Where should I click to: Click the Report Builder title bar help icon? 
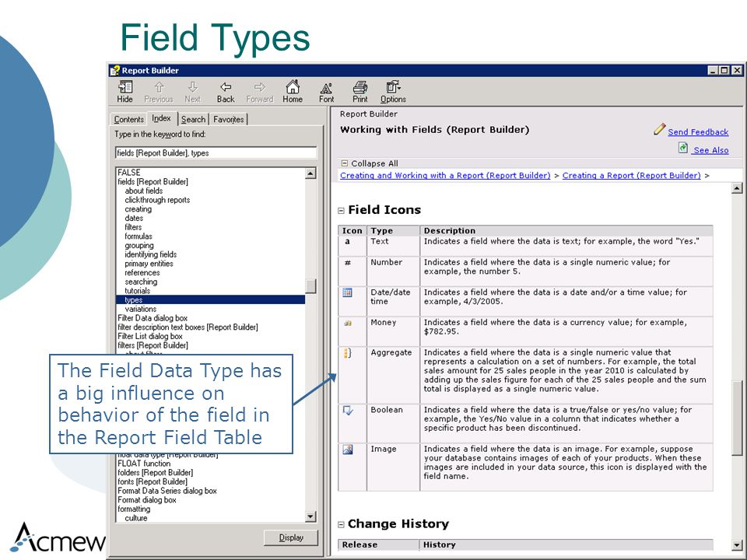[x=115, y=71]
